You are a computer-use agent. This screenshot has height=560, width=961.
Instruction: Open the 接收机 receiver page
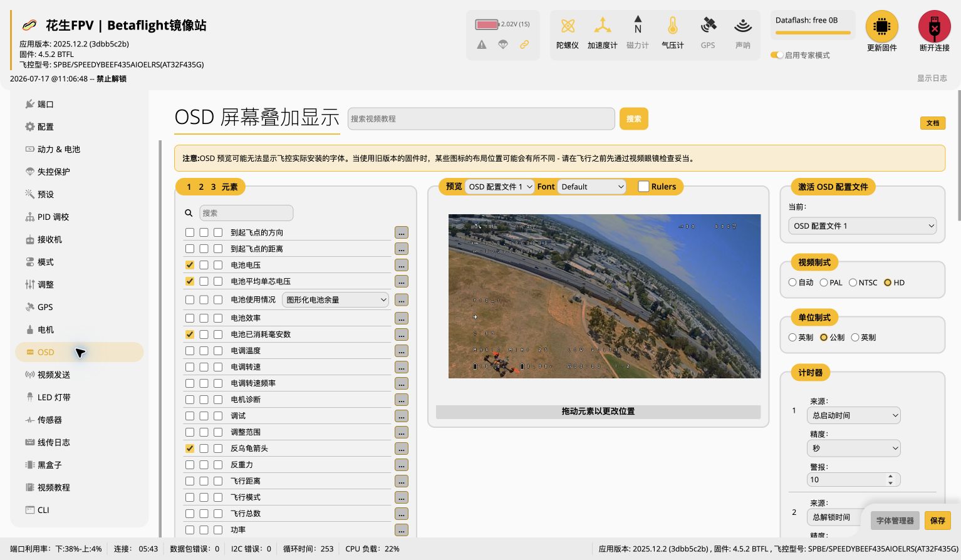click(x=80, y=239)
